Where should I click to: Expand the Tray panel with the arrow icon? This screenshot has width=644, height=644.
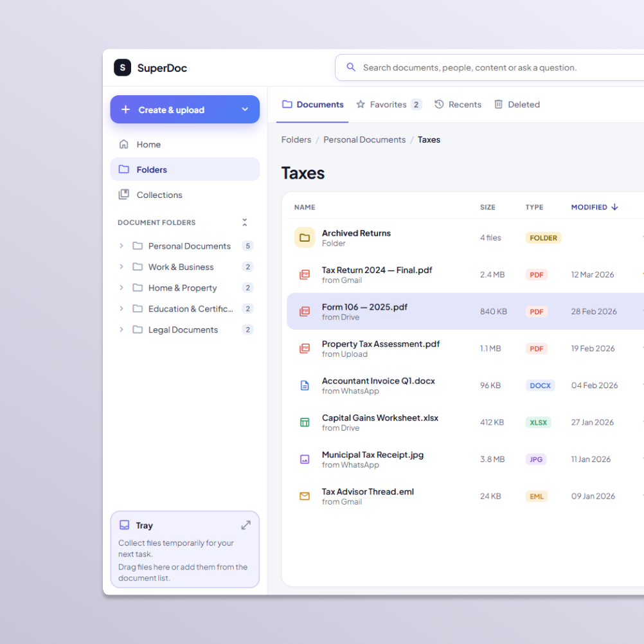coord(246,525)
